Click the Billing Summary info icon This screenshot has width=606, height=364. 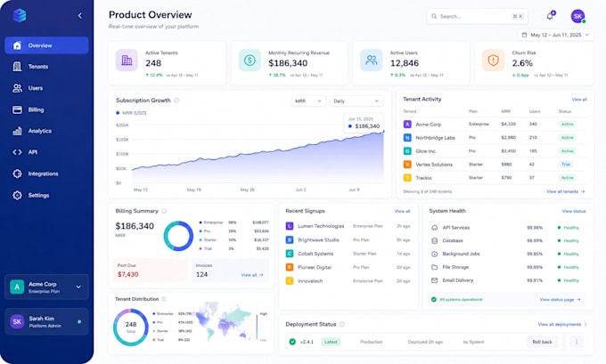click(x=164, y=211)
